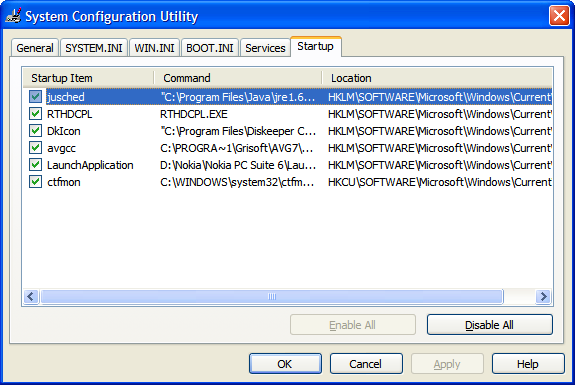Click the Diskeeper command path cell
The image size is (575, 385).
tap(238, 131)
